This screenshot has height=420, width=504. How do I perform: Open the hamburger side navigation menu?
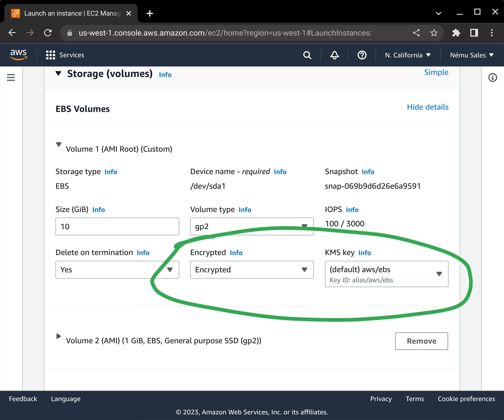(x=11, y=78)
